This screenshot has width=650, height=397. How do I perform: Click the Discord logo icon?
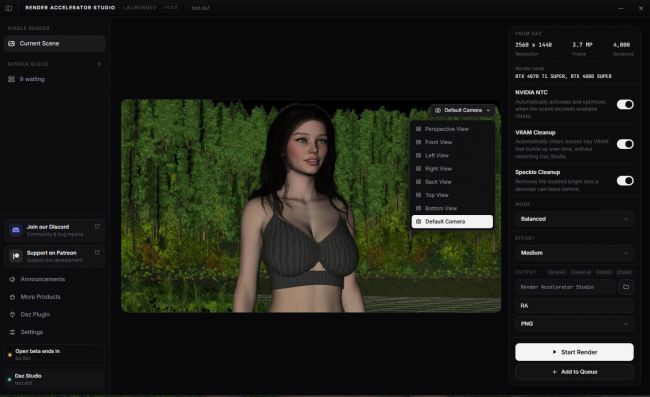(x=16, y=230)
